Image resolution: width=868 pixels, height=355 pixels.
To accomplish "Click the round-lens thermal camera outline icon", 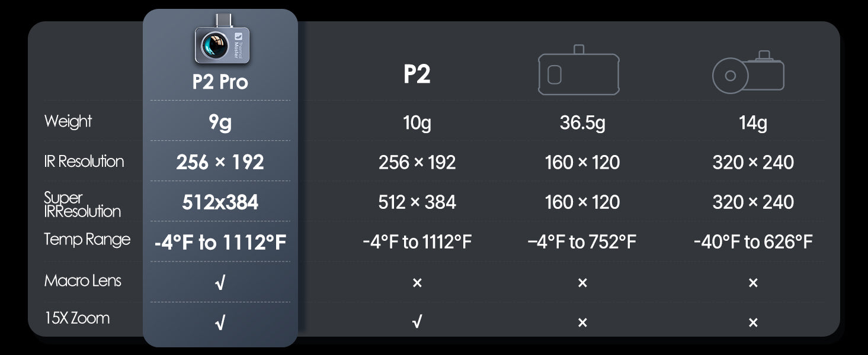I will 748,73.
